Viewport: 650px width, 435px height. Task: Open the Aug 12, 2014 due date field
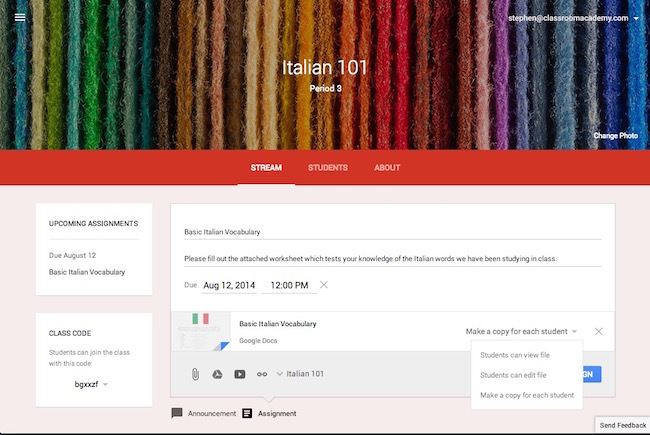point(229,285)
